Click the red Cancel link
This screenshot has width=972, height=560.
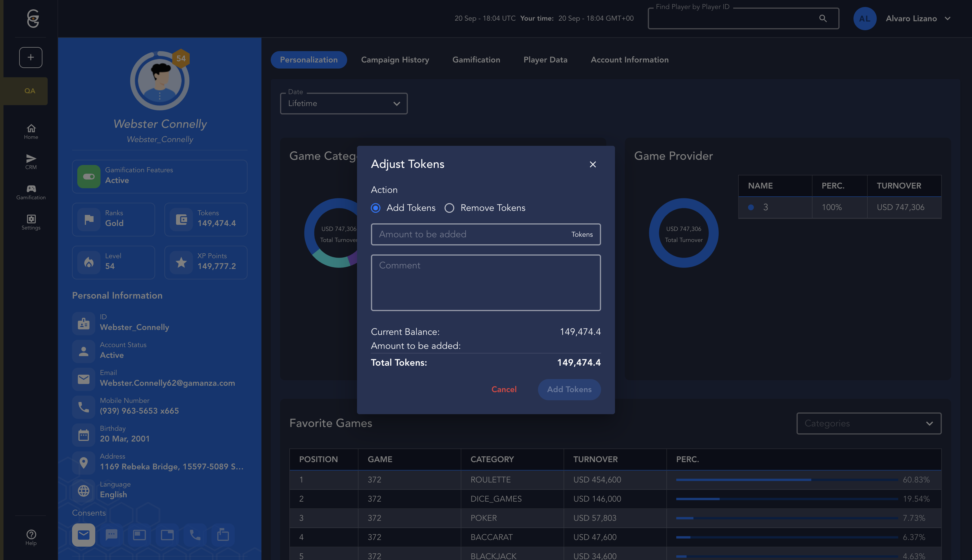click(x=504, y=389)
